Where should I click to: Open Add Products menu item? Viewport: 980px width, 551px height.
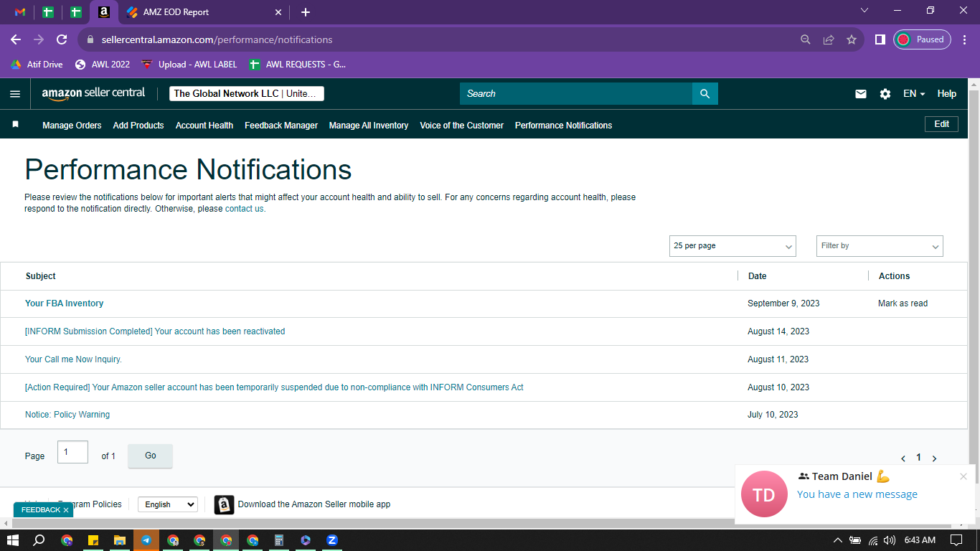point(138,126)
